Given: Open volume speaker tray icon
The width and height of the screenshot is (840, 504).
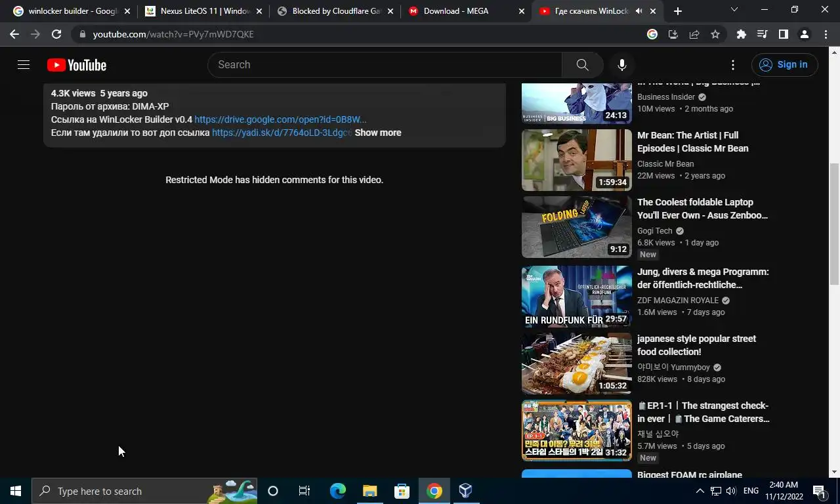Looking at the screenshot, I should click(x=731, y=491).
